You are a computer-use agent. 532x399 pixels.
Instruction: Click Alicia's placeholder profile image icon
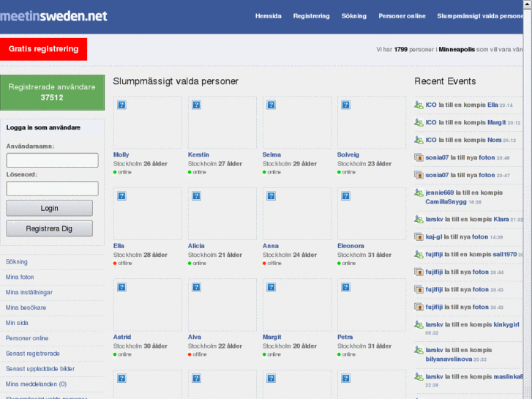click(196, 196)
